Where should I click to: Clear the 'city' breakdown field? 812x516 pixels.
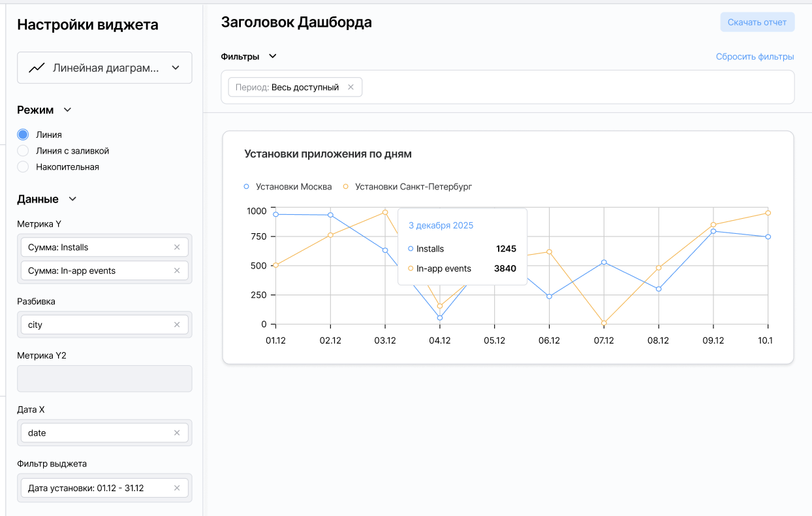pyautogui.click(x=176, y=325)
